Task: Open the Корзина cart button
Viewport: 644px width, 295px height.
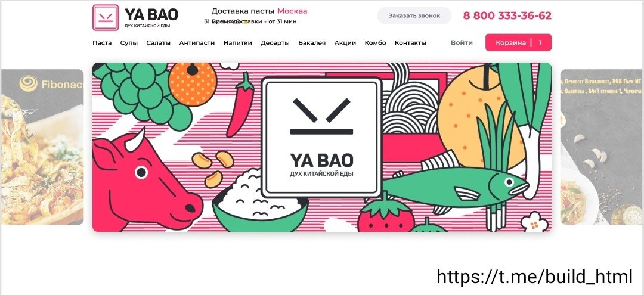Action: 518,43
